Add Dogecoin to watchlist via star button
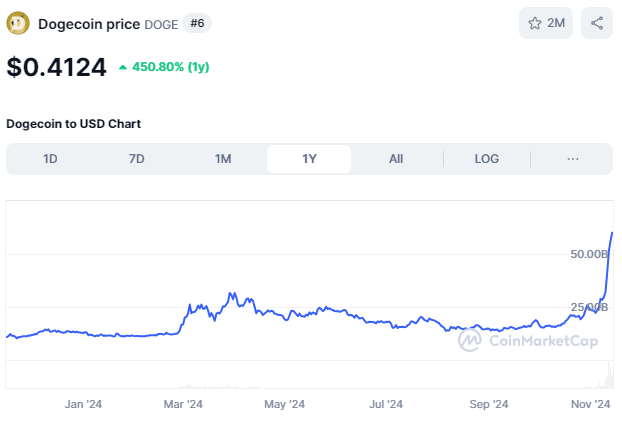622x428 pixels. click(x=545, y=23)
